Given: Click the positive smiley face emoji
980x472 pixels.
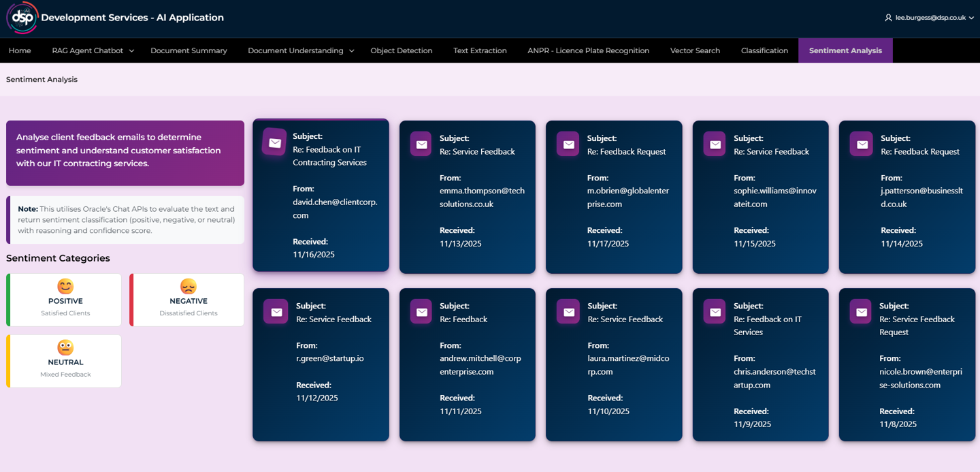Looking at the screenshot, I should [65, 286].
